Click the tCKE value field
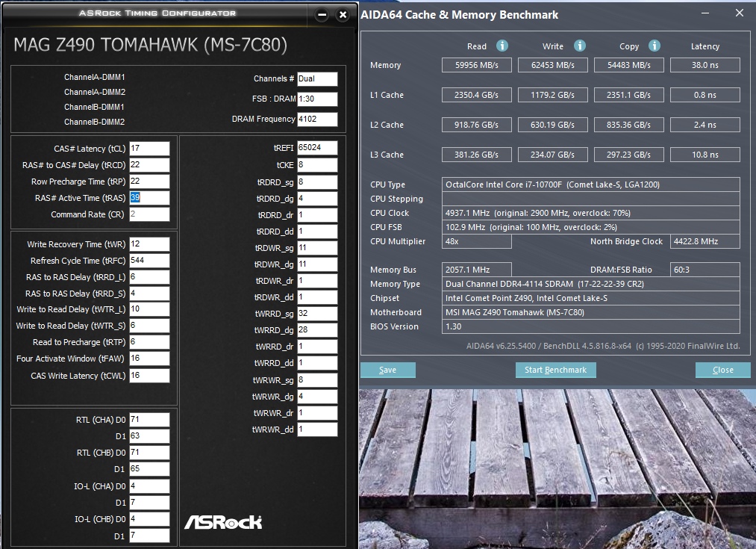 coord(317,165)
